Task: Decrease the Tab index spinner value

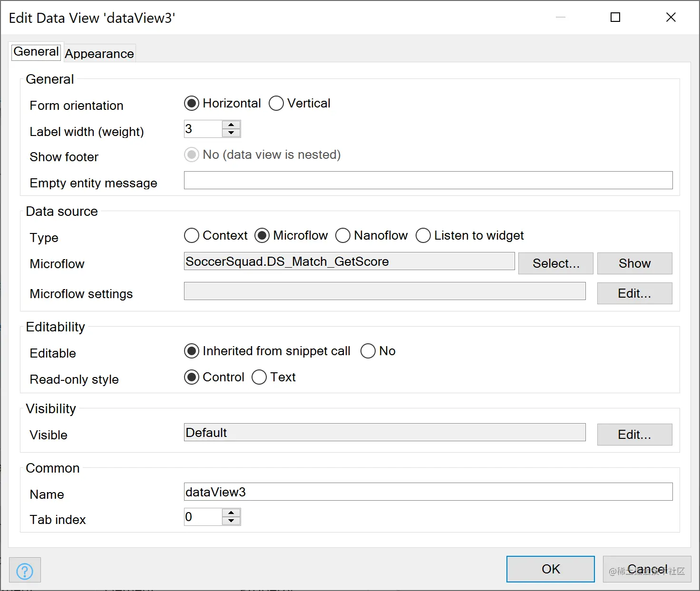Action: (231, 521)
